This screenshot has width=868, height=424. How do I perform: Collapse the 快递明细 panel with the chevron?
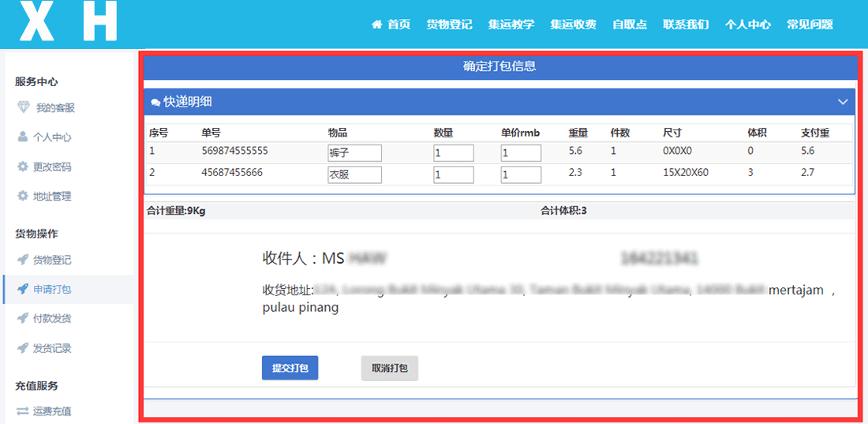[842, 102]
